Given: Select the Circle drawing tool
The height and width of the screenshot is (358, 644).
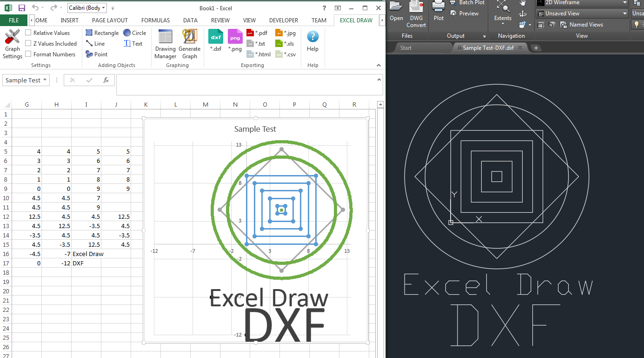Looking at the screenshot, I should [x=134, y=33].
